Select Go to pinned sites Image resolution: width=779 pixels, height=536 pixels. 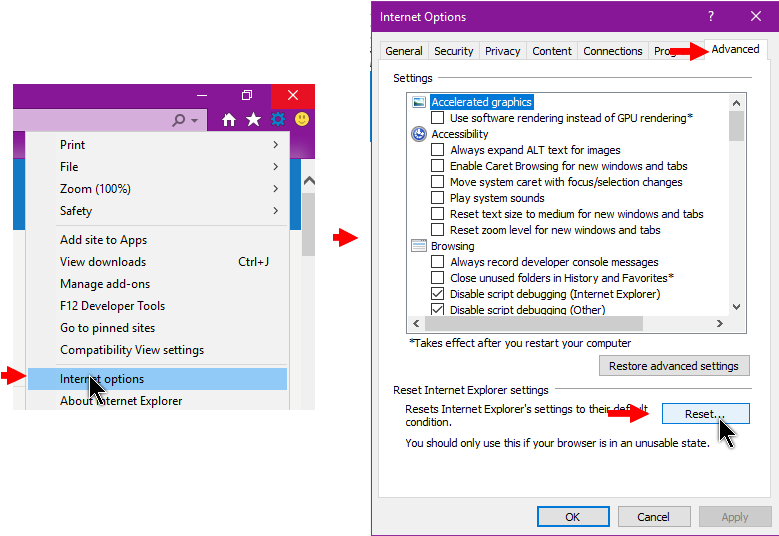[157, 328]
